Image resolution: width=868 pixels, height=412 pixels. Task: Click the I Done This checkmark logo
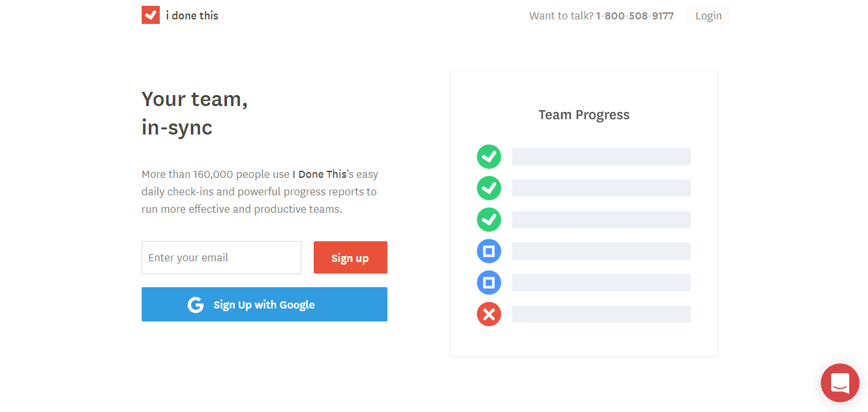pyautogui.click(x=151, y=15)
